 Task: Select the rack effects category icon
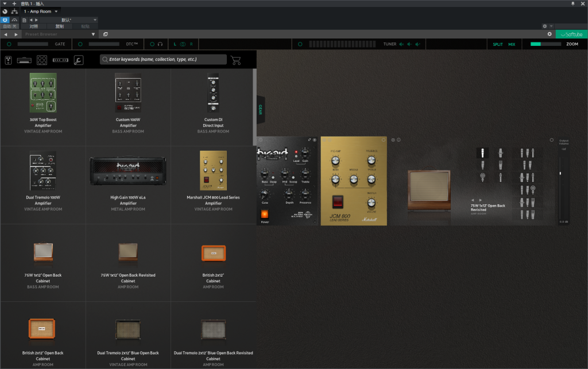pyautogui.click(x=60, y=60)
